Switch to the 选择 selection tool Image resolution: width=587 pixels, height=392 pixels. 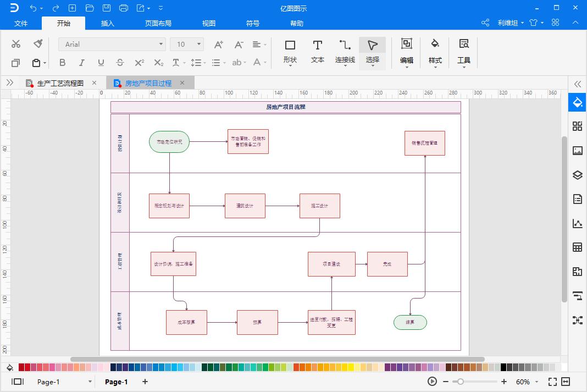pyautogui.click(x=373, y=52)
